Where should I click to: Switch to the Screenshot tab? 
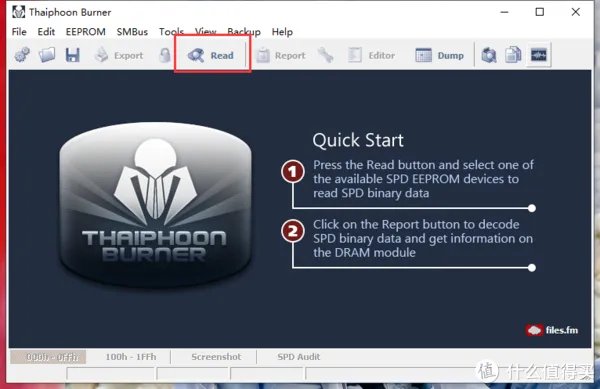click(216, 356)
